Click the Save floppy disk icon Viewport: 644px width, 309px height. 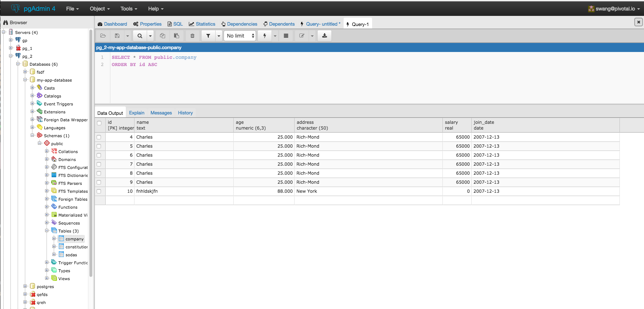point(117,36)
